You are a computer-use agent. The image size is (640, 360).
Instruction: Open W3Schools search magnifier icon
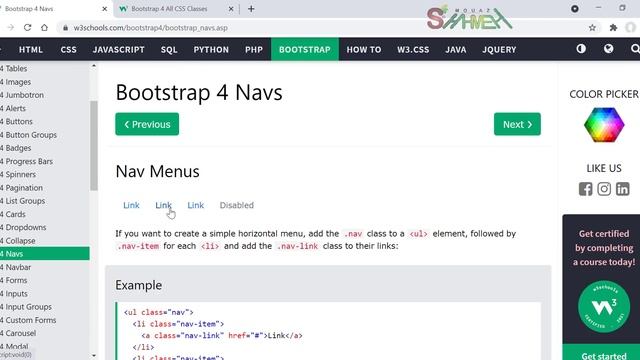[x=635, y=49]
